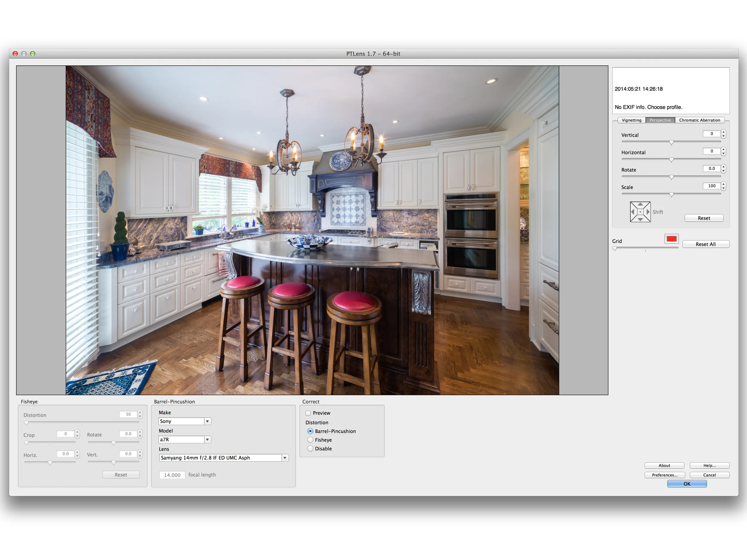This screenshot has width=747, height=560.
Task: Open Preferences... dialog button
Action: 664,475
